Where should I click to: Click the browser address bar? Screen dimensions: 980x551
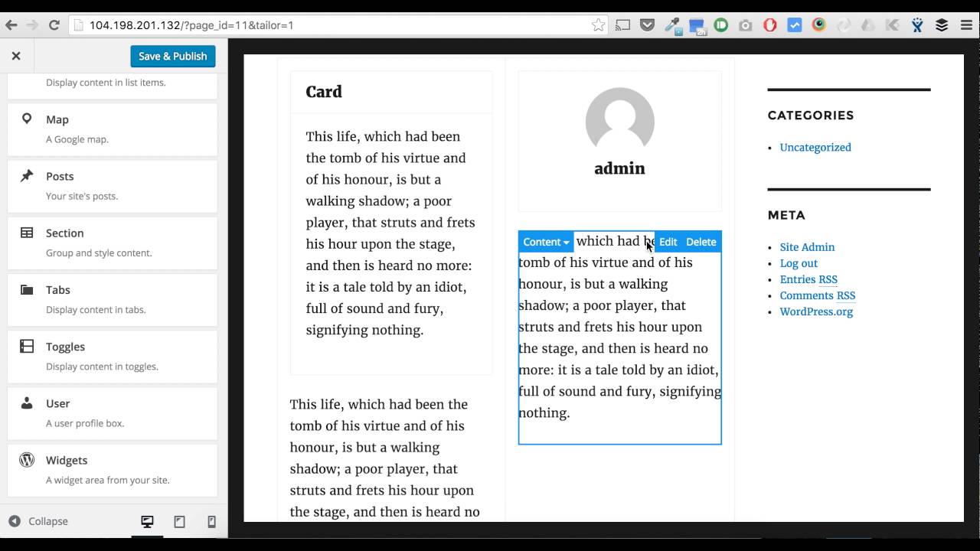[x=337, y=25]
